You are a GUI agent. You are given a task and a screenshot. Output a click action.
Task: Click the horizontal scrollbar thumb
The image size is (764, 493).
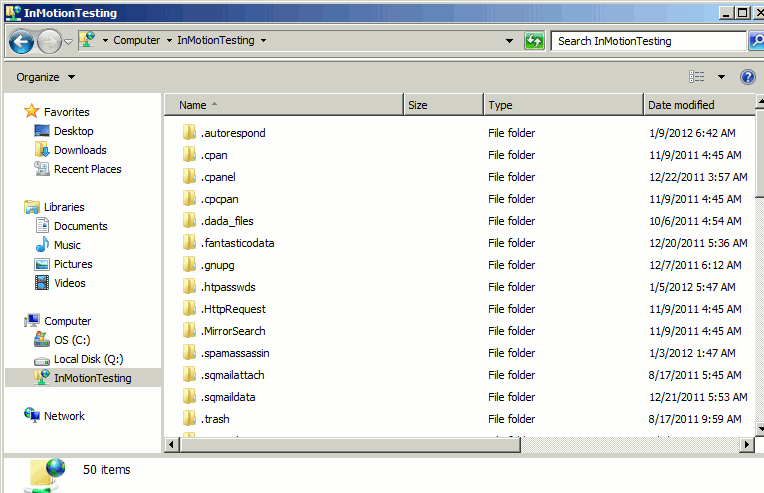pyautogui.click(x=350, y=445)
